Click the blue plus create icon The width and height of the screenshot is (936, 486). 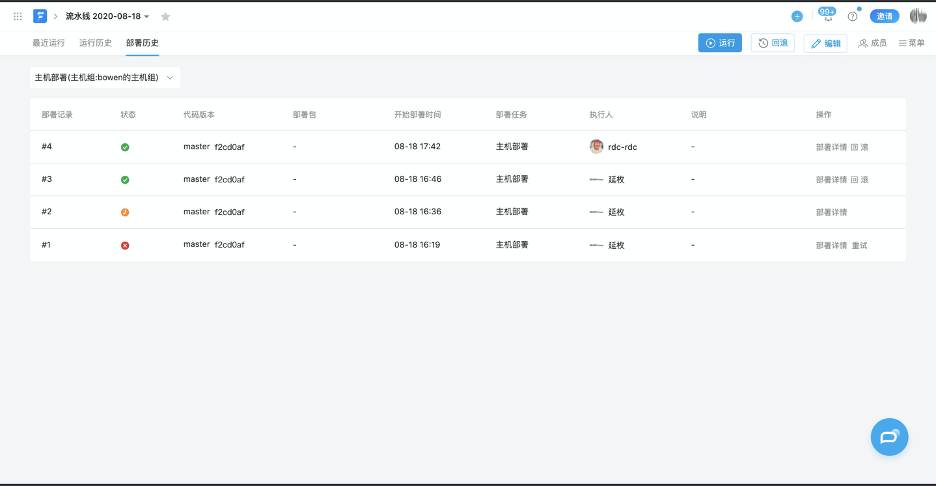click(x=797, y=16)
